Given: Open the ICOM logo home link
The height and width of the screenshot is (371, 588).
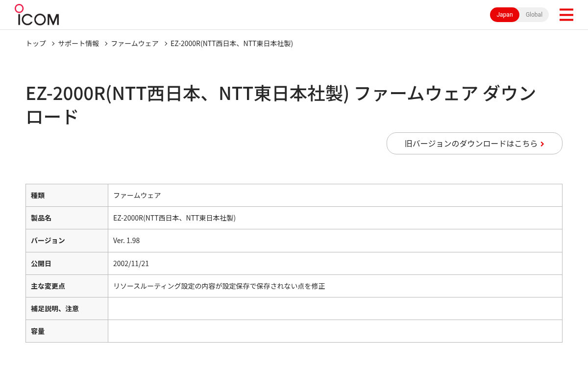Looking at the screenshot, I should 37,15.
